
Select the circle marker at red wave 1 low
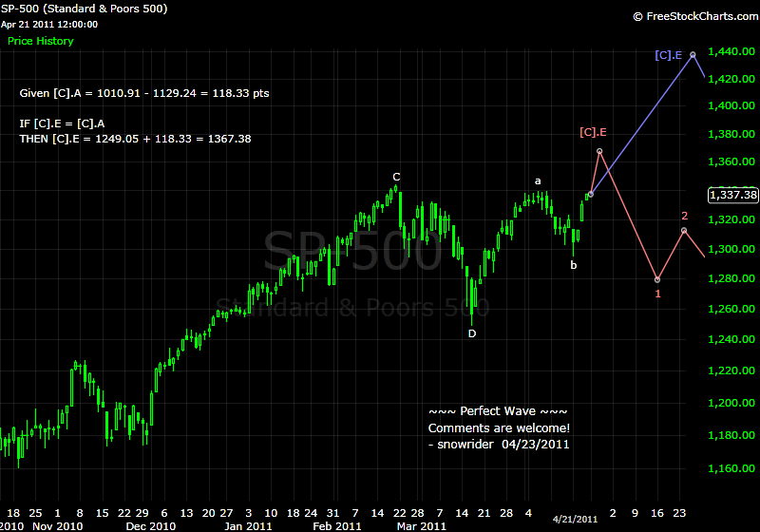657,279
